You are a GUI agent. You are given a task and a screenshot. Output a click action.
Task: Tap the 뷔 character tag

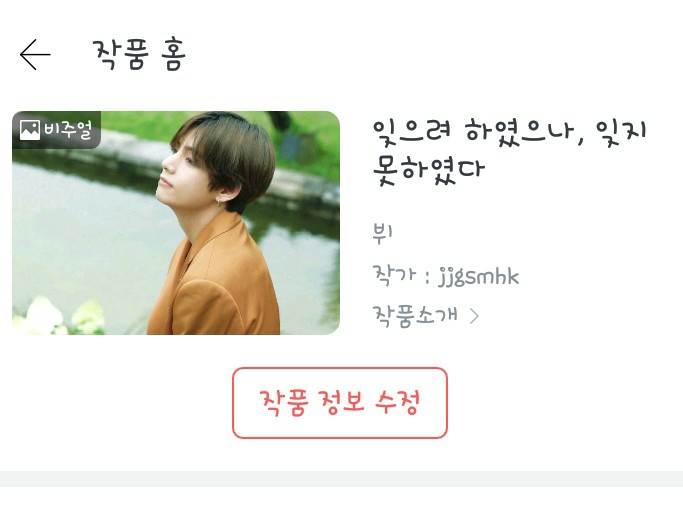[382, 233]
